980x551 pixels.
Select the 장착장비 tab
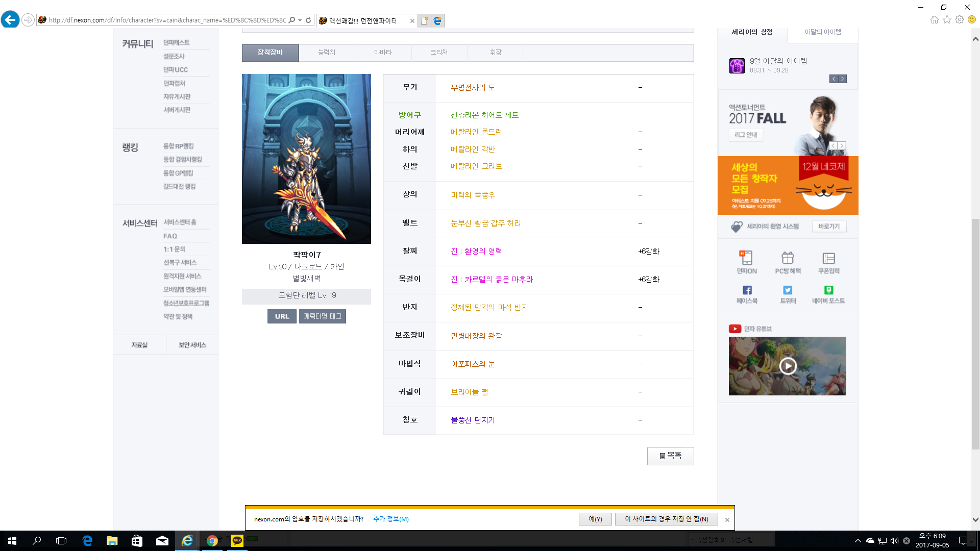[270, 53]
